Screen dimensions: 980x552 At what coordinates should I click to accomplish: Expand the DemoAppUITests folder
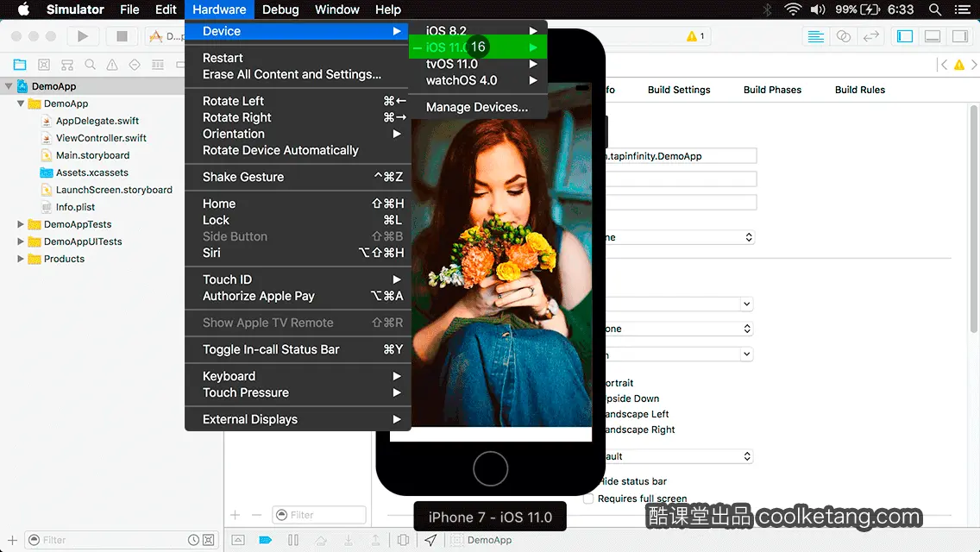coord(21,241)
